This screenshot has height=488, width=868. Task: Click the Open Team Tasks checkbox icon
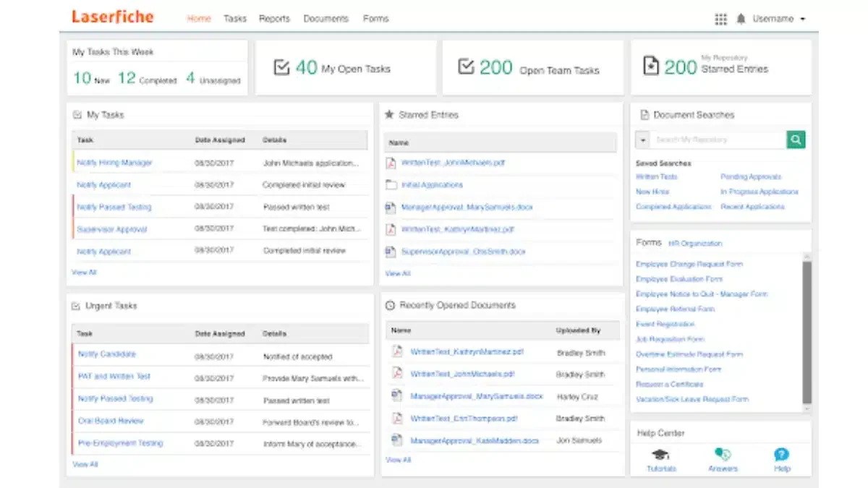(x=466, y=67)
